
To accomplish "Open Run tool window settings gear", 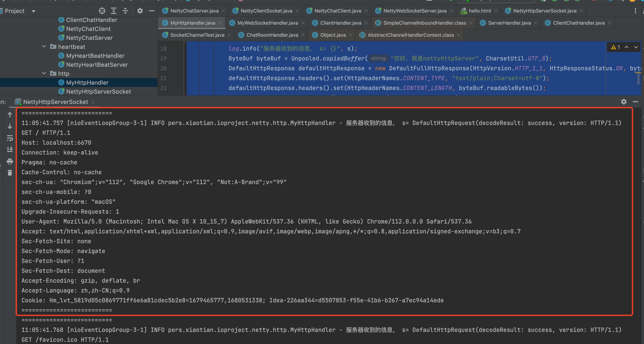I will click(x=624, y=102).
